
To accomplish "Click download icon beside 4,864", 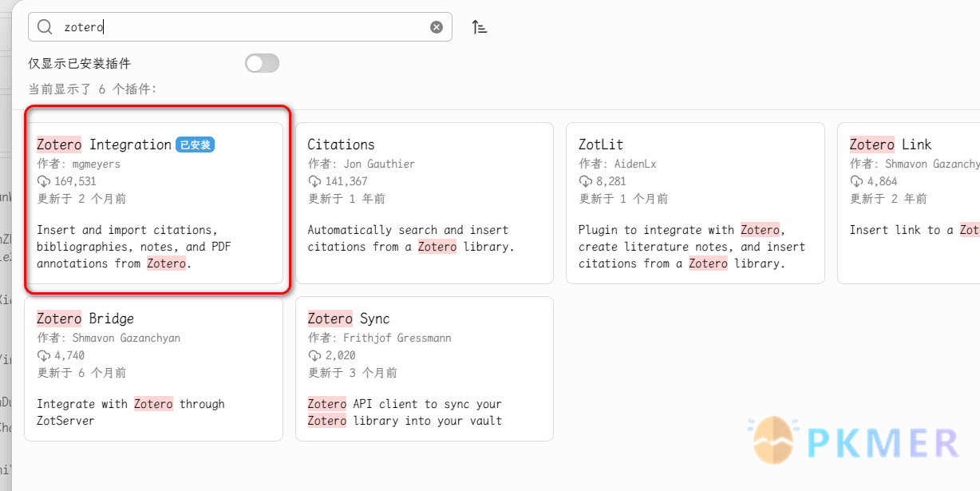I will point(856,181).
